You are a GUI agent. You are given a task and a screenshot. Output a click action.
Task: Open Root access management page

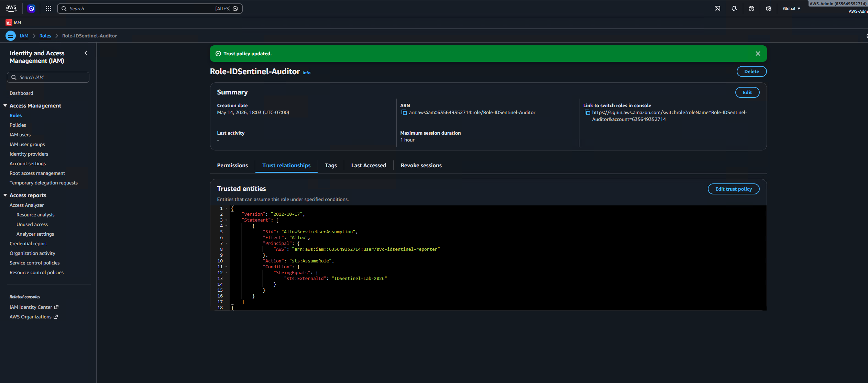pyautogui.click(x=37, y=173)
